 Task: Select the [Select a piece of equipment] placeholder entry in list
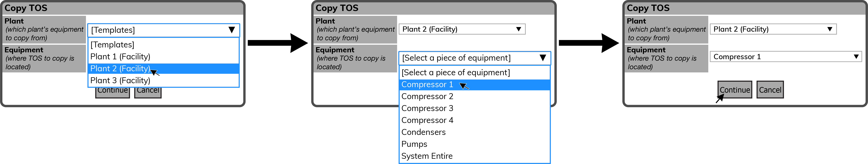(474, 72)
